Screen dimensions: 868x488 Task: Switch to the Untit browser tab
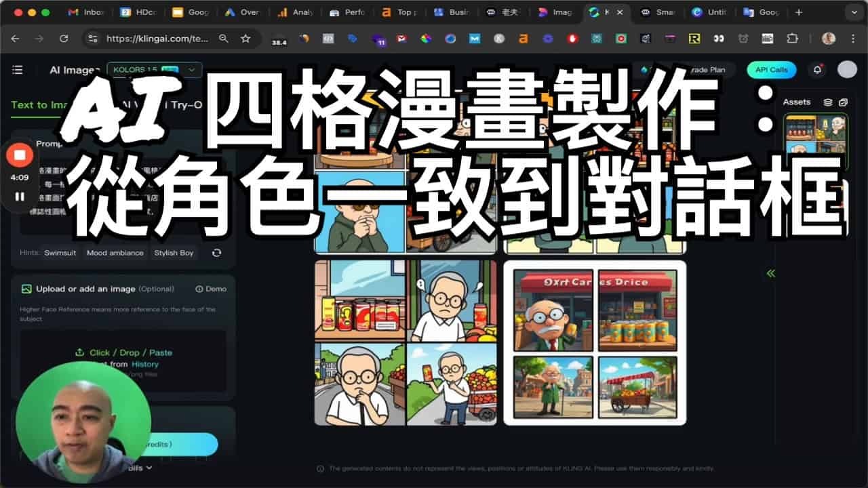[x=709, y=12]
